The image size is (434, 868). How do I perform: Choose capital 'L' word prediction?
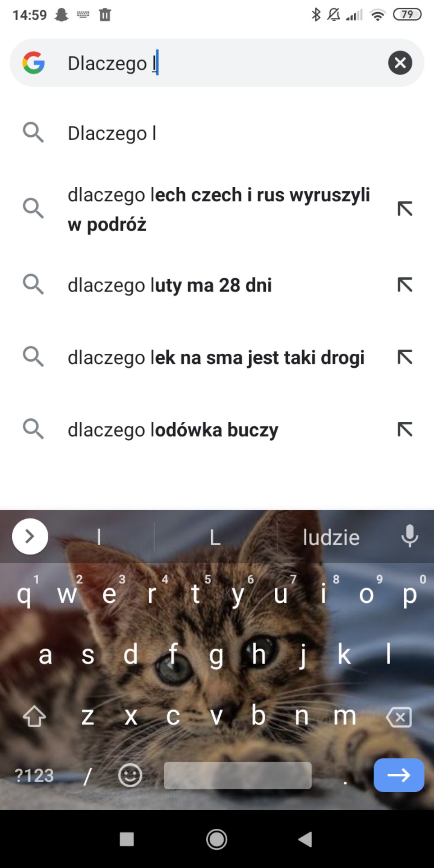click(215, 537)
